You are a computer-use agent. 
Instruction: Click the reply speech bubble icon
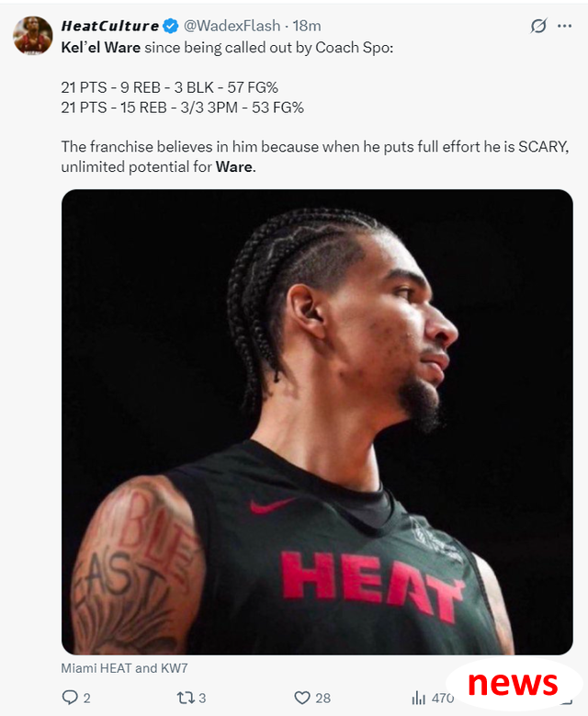pos(70,698)
